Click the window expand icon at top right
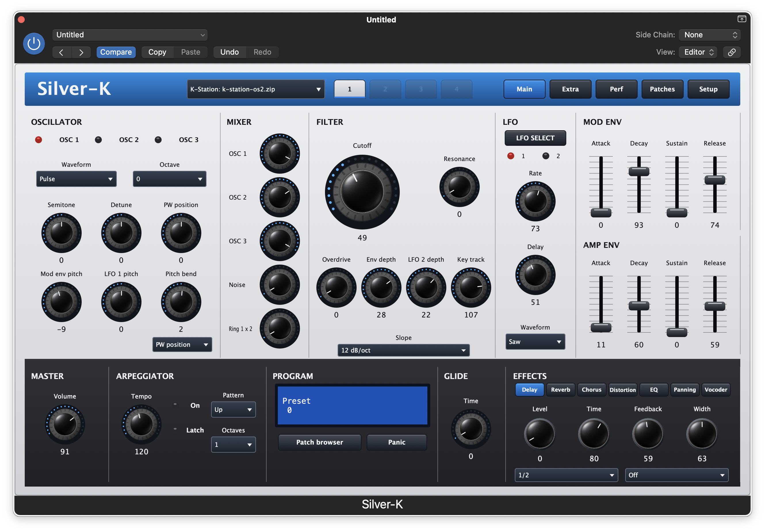765x532 pixels. coord(742,19)
